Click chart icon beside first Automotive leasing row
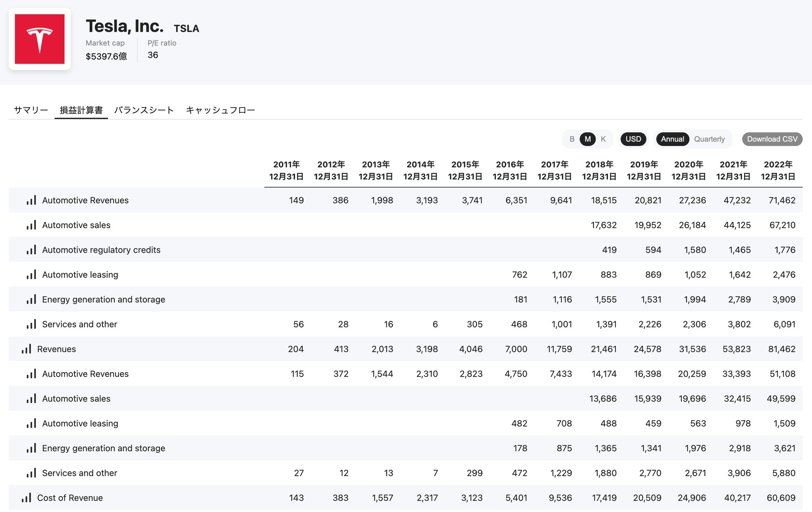This screenshot has width=812, height=512. (x=31, y=275)
